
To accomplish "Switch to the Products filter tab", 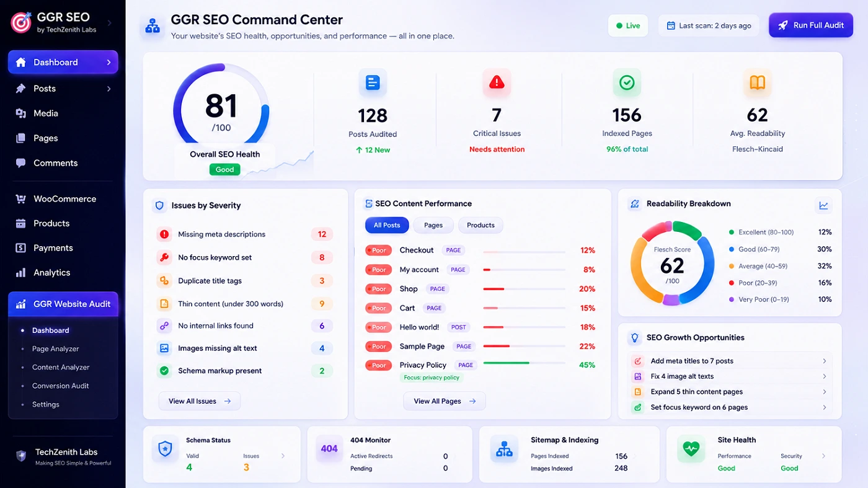I will (480, 225).
